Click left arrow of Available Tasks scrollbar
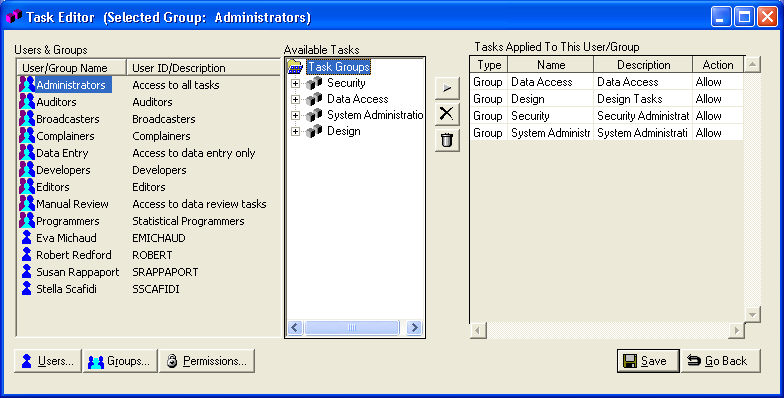The image size is (784, 398). [294, 328]
